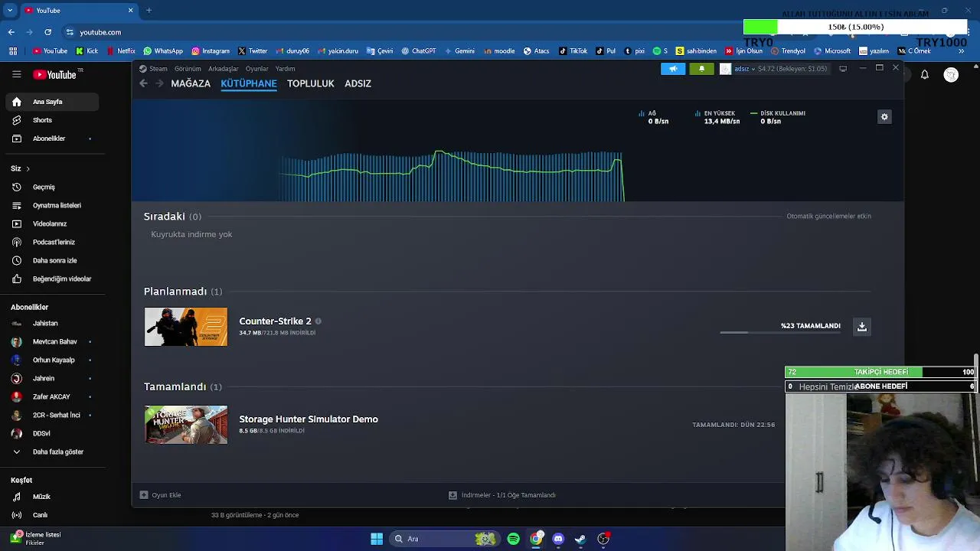Click the Chrome taskbar icon
The width and height of the screenshot is (980, 551).
[536, 539]
